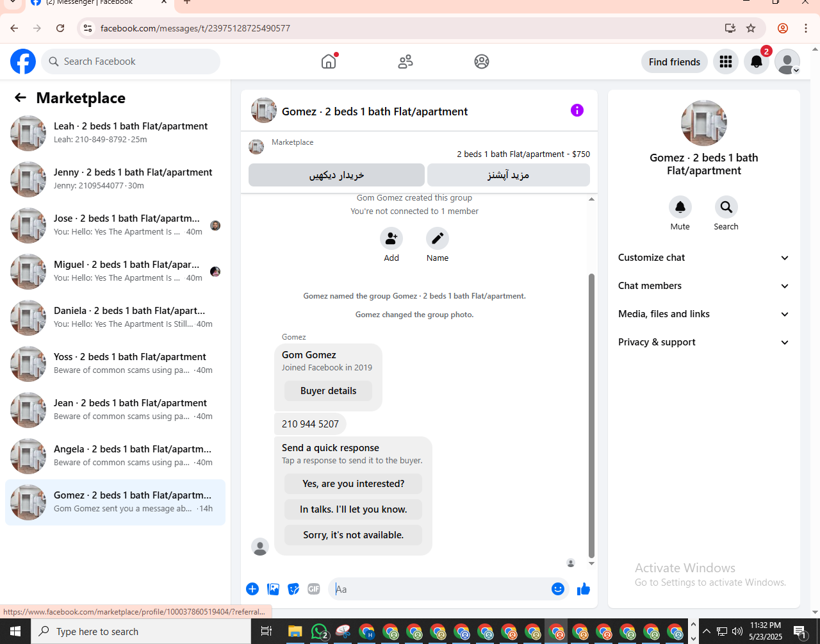The height and width of the screenshot is (644, 820).
Task: Click the large group photo in right panel
Action: 704,123
